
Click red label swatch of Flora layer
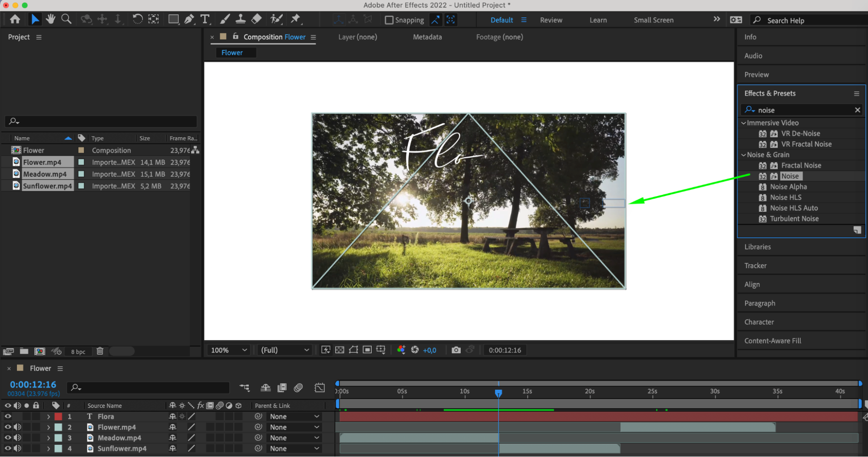(x=58, y=416)
